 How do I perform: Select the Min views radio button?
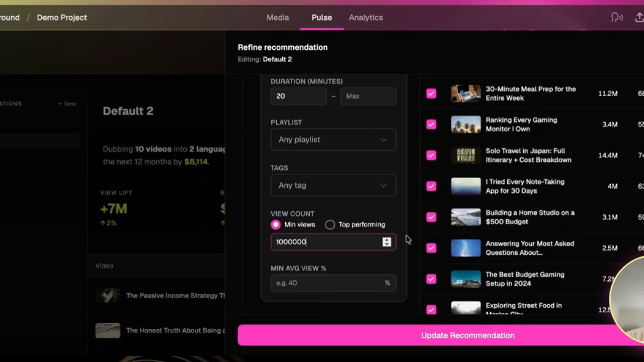(275, 225)
